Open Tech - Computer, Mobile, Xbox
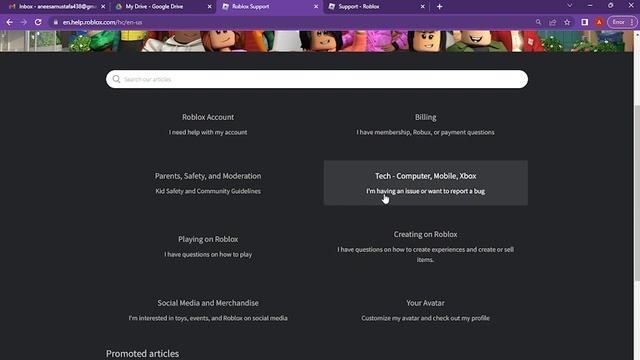Screen dimensions: 640x360 [425, 183]
